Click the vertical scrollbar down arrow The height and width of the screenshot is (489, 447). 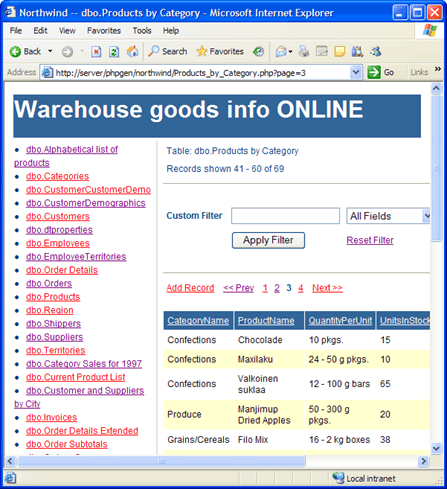coord(436,448)
